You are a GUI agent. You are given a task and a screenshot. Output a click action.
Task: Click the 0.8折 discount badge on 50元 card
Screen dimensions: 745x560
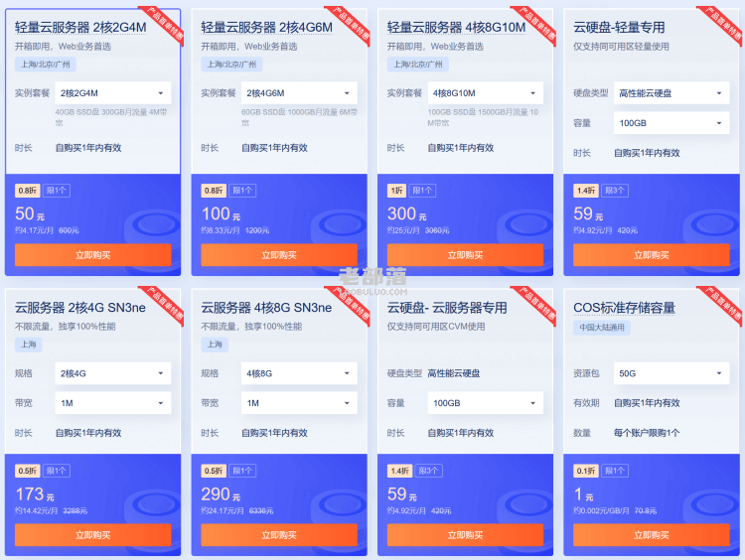(28, 191)
